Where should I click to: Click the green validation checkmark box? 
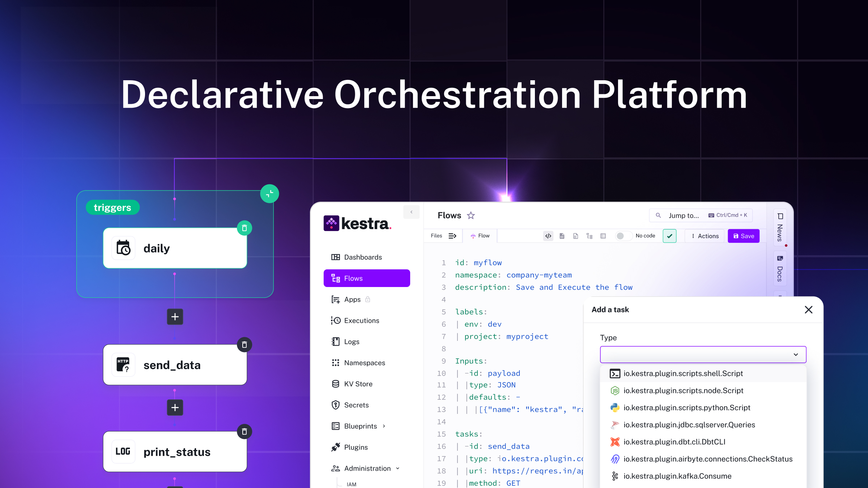tap(669, 236)
